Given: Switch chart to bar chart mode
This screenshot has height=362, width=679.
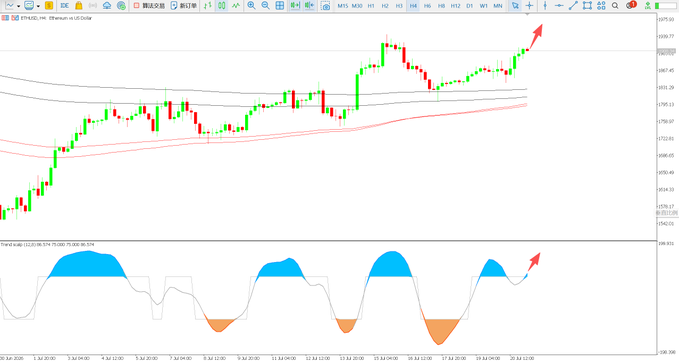Looking at the screenshot, I should pos(208,6).
